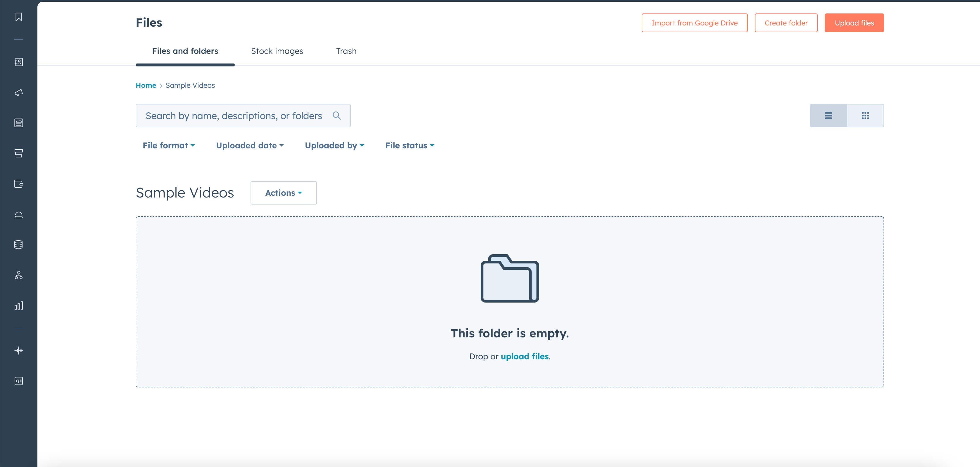Open the CRM contacts sidebar icon
This screenshot has width=980, height=467.
click(x=18, y=62)
